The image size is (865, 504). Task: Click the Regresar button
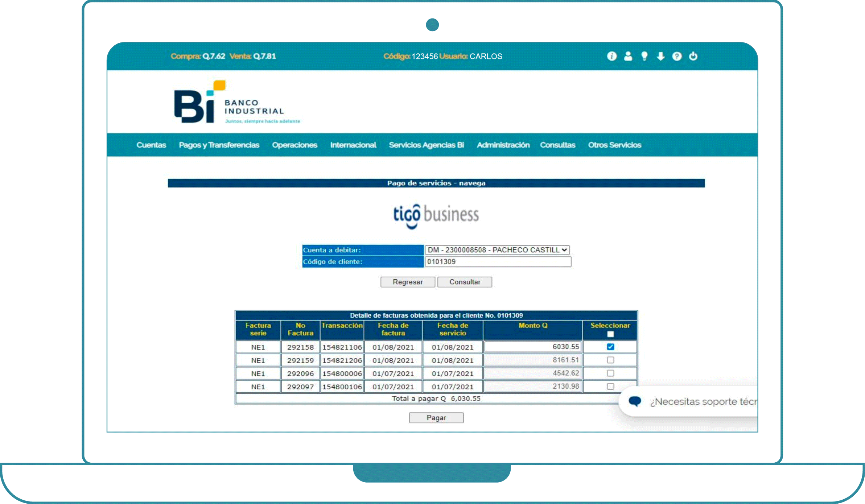point(408,282)
